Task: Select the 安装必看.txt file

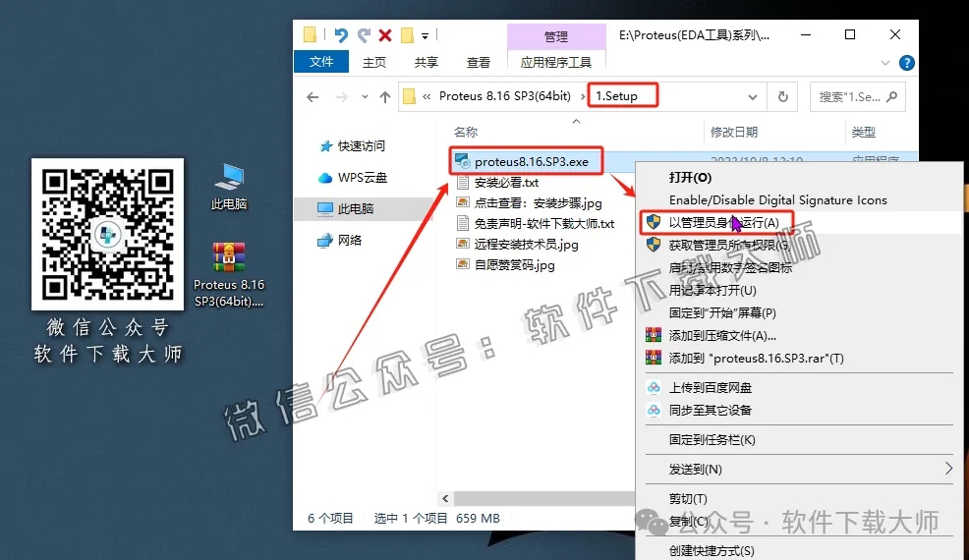Action: point(497,183)
